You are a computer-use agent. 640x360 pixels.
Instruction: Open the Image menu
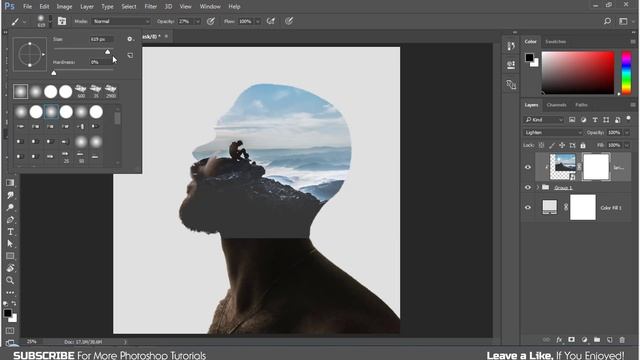click(x=64, y=7)
